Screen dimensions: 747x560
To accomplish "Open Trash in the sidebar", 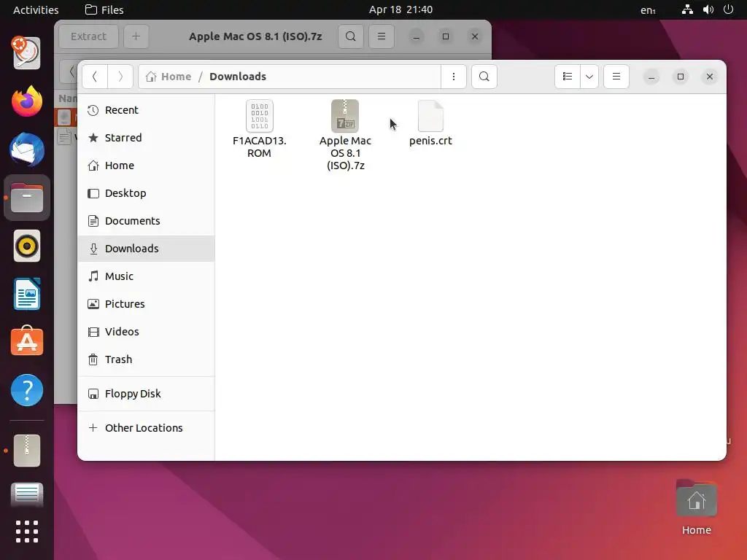I will [146, 359].
